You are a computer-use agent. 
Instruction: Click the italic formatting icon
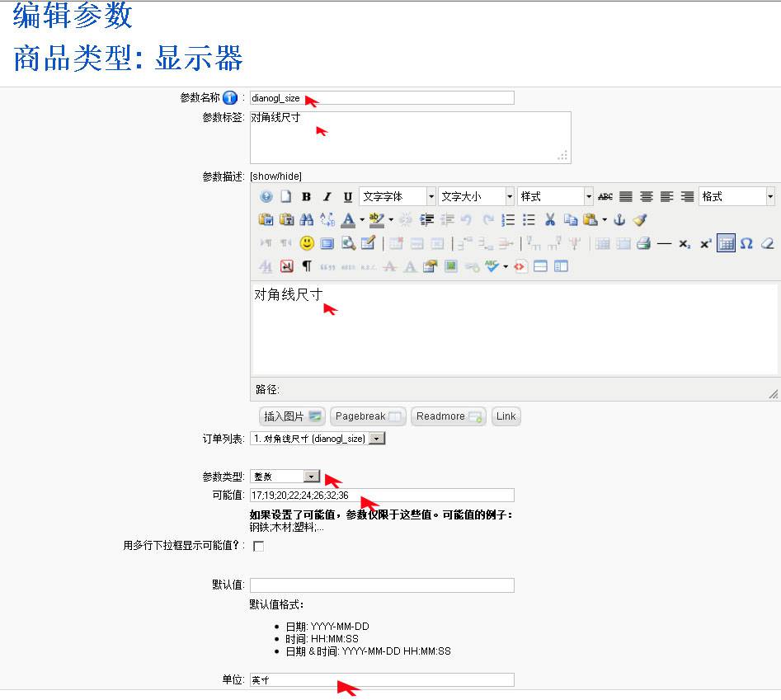[x=327, y=197]
